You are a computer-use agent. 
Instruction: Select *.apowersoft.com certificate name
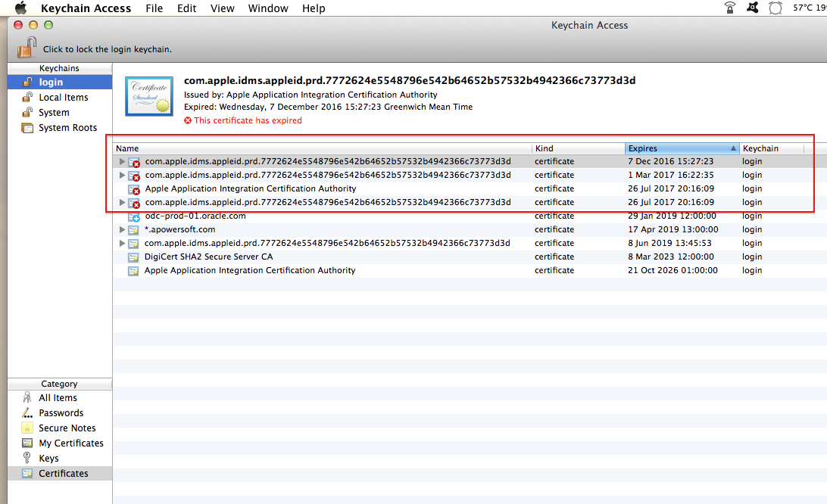(x=179, y=230)
